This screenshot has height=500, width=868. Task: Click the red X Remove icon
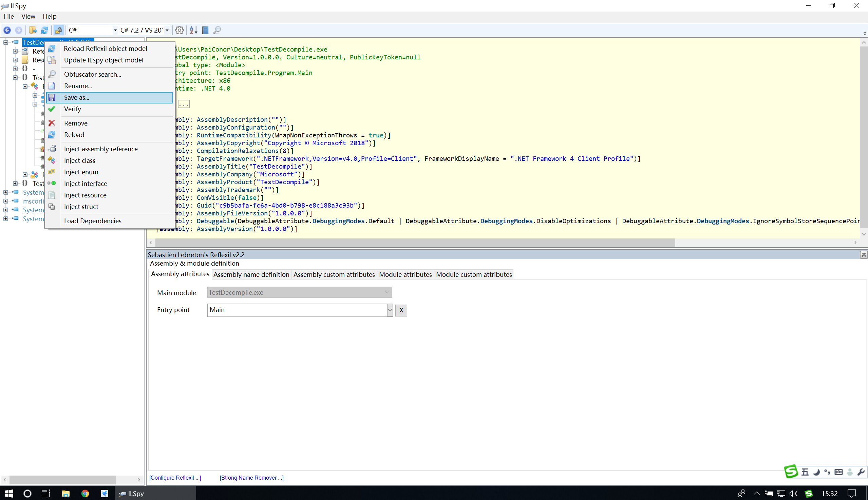tap(52, 123)
